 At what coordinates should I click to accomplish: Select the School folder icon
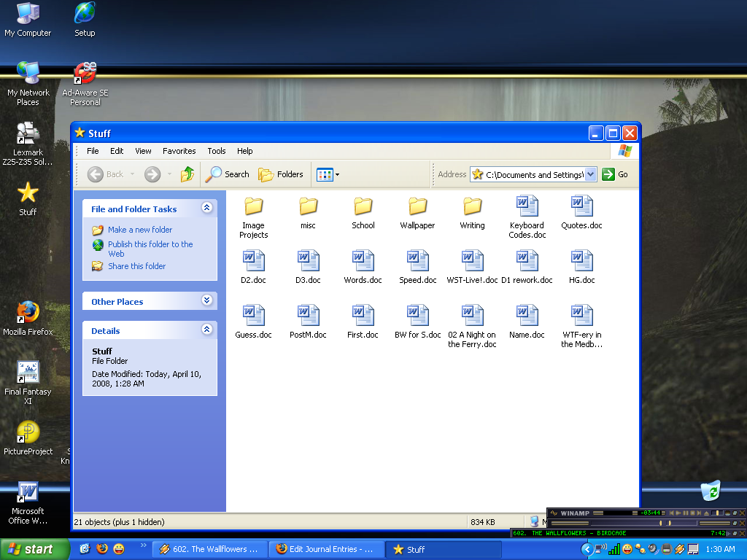click(x=363, y=206)
